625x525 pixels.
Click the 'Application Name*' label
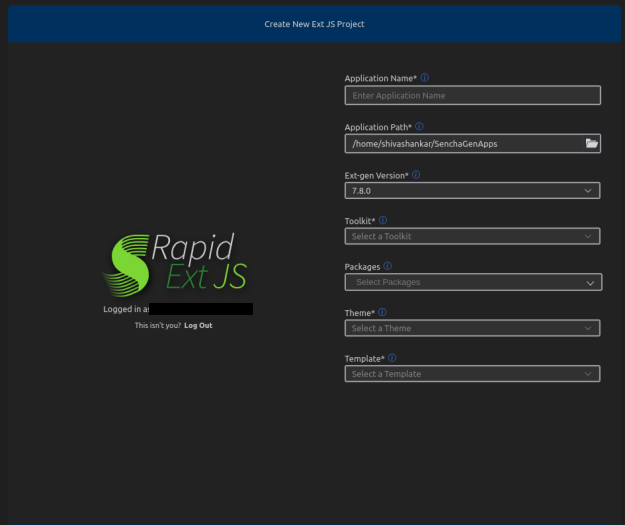(x=381, y=79)
